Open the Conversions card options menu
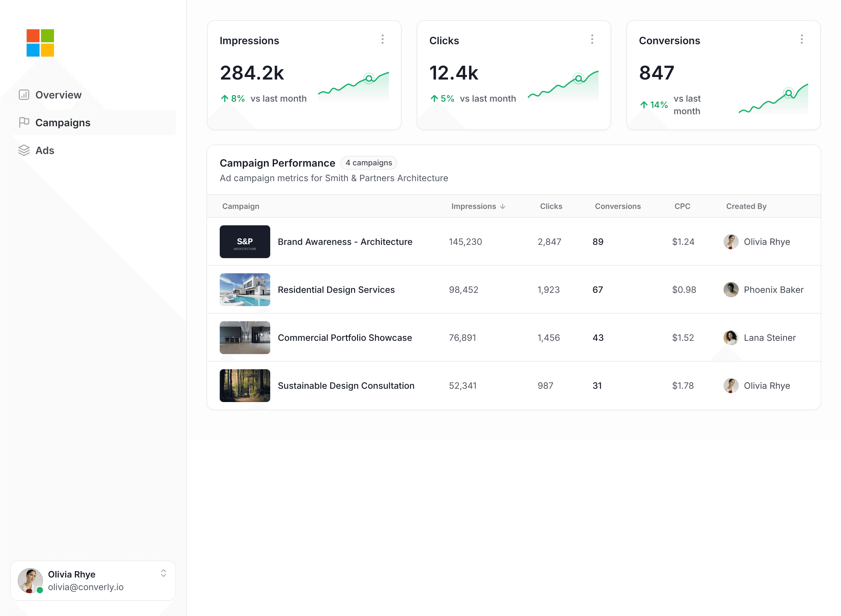This screenshot has height=616, width=841. click(802, 39)
